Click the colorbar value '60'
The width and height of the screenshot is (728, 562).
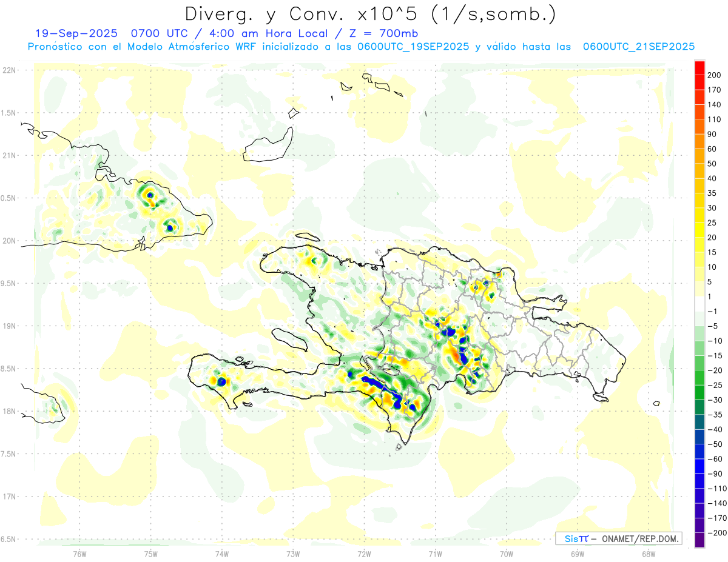[x=712, y=149]
